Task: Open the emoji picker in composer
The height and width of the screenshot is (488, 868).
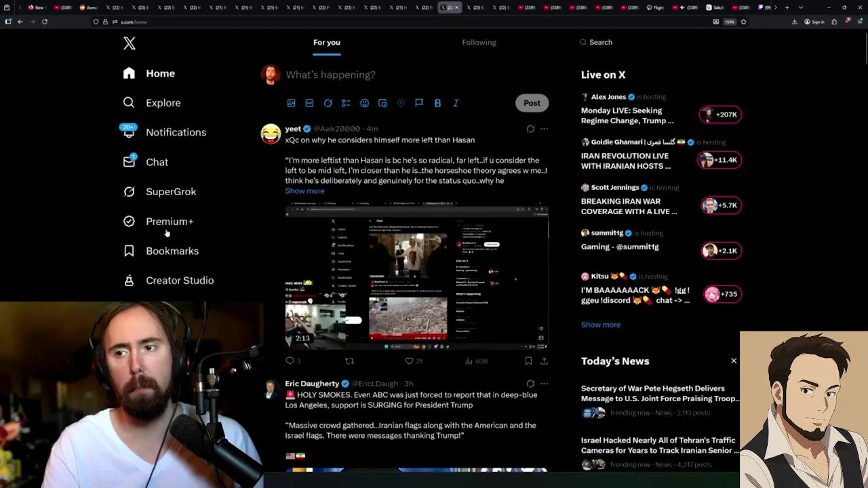Action: pyautogui.click(x=364, y=103)
